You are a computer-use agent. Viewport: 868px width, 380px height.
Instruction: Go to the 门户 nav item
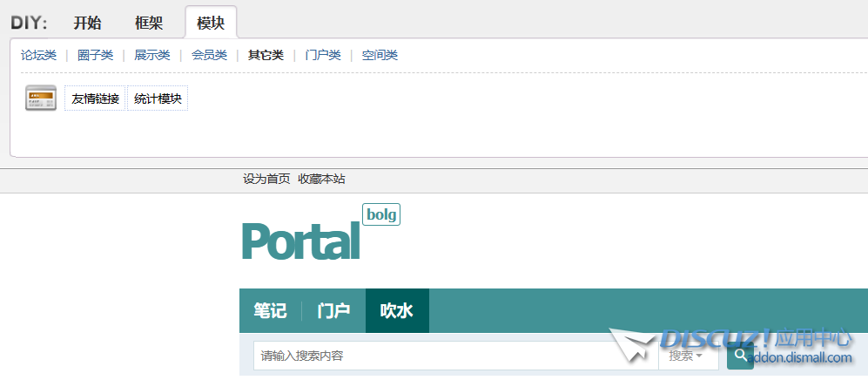[333, 311]
